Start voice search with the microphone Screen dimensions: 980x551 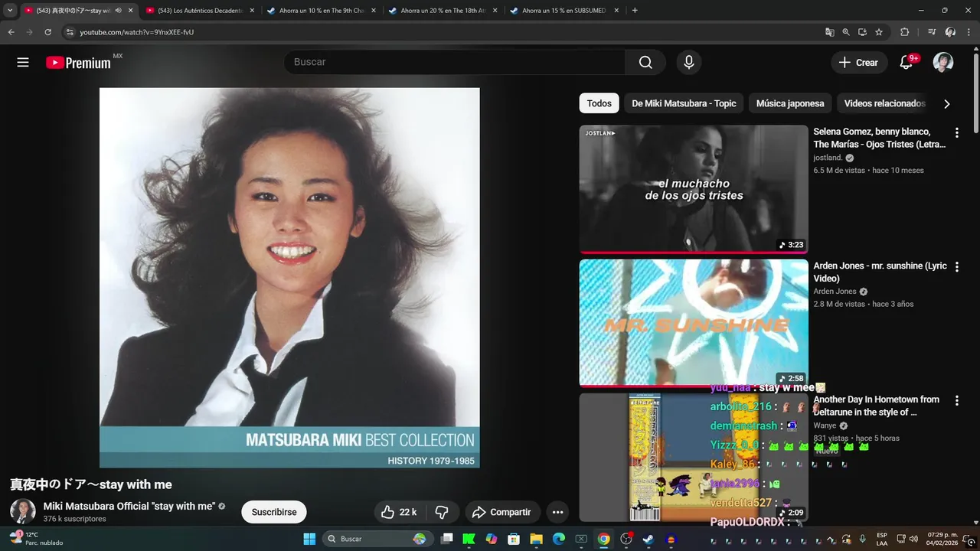689,63
